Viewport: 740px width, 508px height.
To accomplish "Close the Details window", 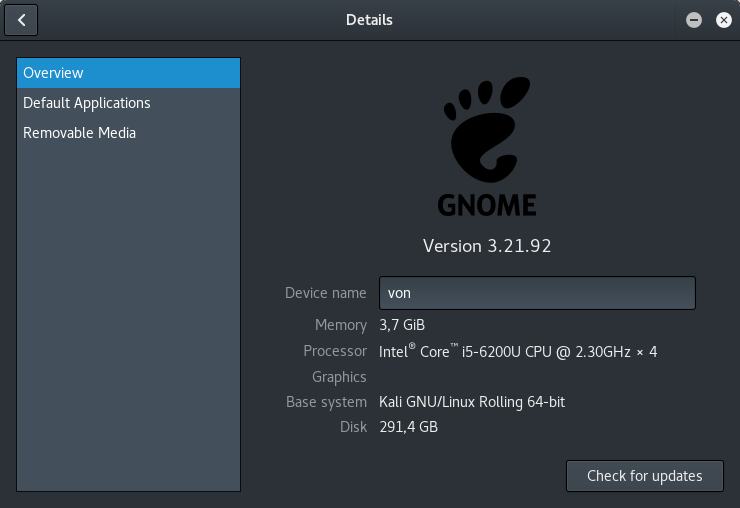I will 723,20.
